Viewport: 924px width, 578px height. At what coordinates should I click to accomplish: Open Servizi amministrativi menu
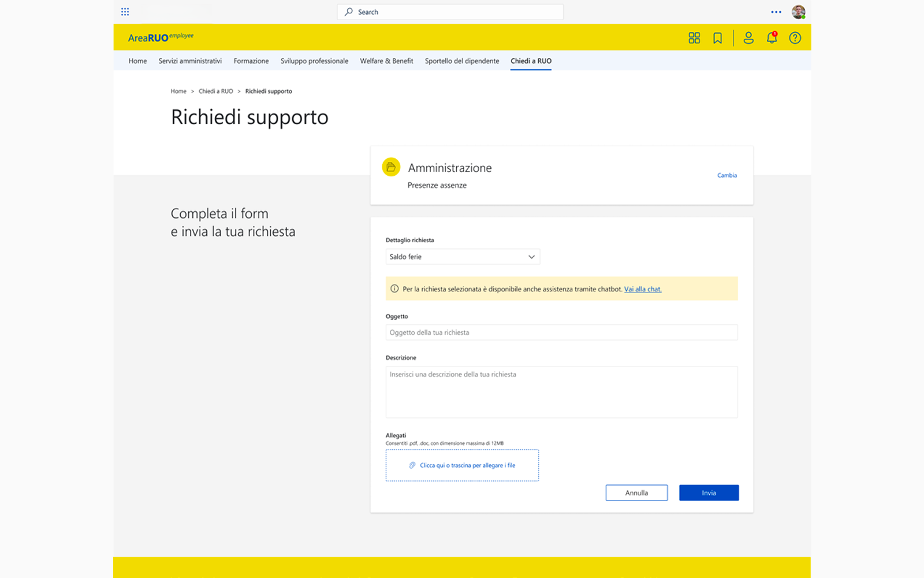coord(190,61)
